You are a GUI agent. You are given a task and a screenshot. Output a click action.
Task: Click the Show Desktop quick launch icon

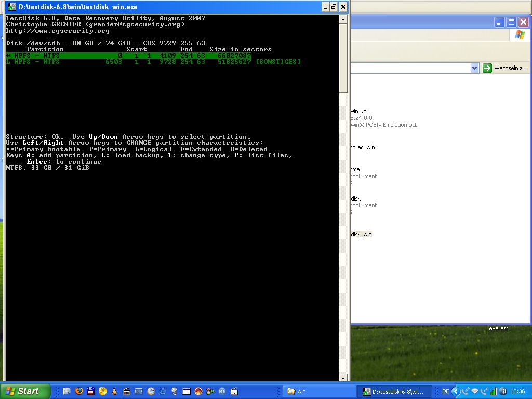[66, 391]
